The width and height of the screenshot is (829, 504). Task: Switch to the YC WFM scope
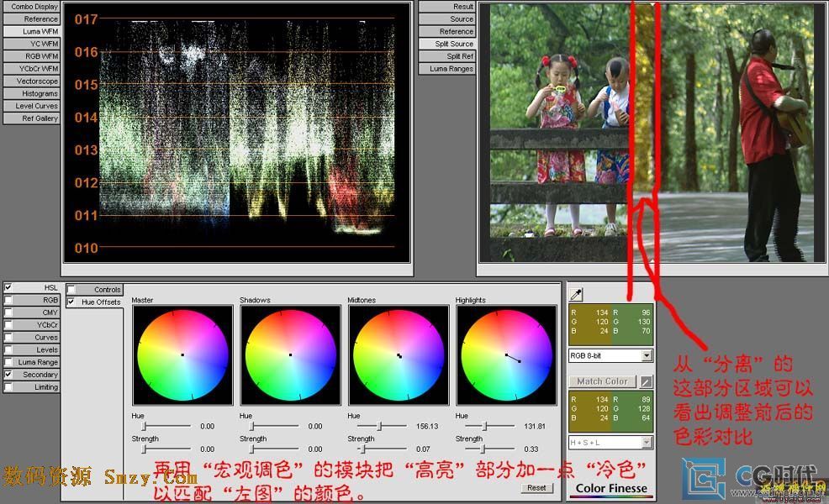click(31, 44)
